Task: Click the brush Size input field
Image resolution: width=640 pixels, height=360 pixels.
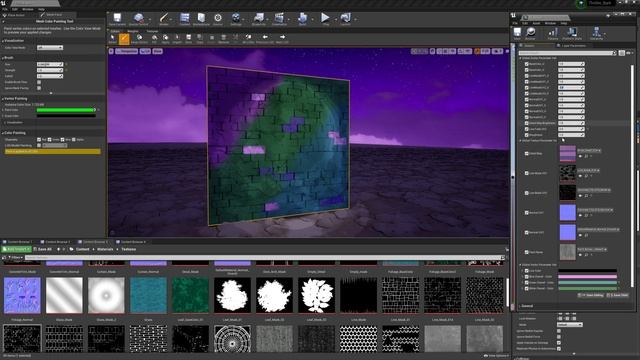Action: (50, 64)
